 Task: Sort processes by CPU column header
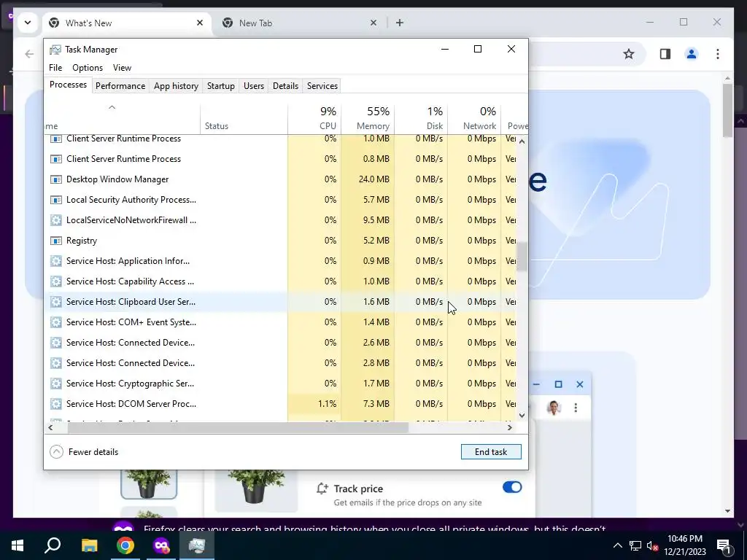coord(314,117)
